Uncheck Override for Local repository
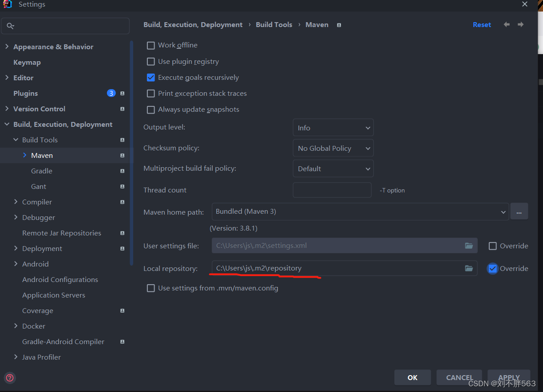Viewport: 543px width, 392px height. pos(492,268)
